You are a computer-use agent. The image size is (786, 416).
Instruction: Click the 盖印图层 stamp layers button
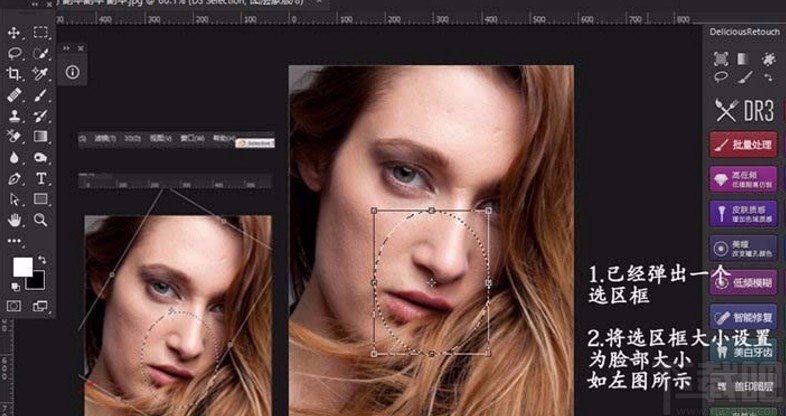pos(743,386)
